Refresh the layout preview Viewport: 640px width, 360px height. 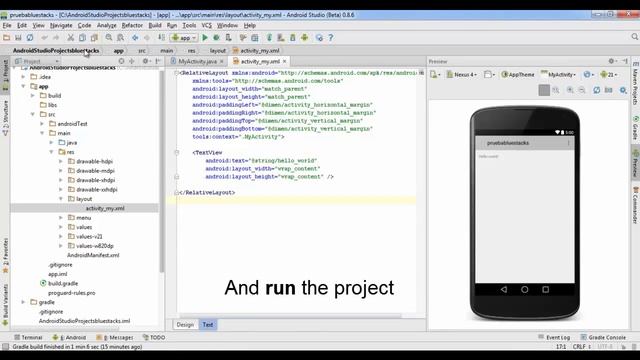point(597,90)
